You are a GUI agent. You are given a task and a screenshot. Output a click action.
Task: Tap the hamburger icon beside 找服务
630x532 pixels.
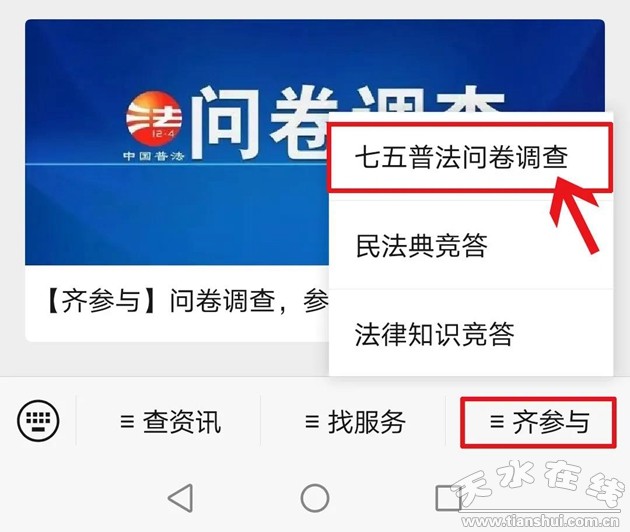click(x=312, y=422)
